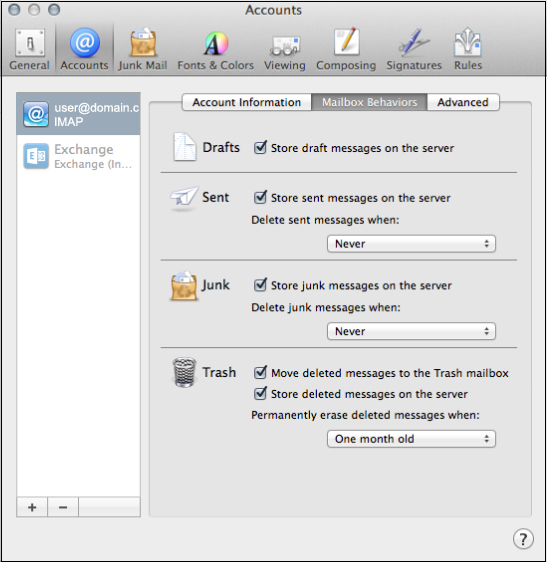Add a new account with plus button
This screenshot has width=547, height=562.
tap(32, 507)
